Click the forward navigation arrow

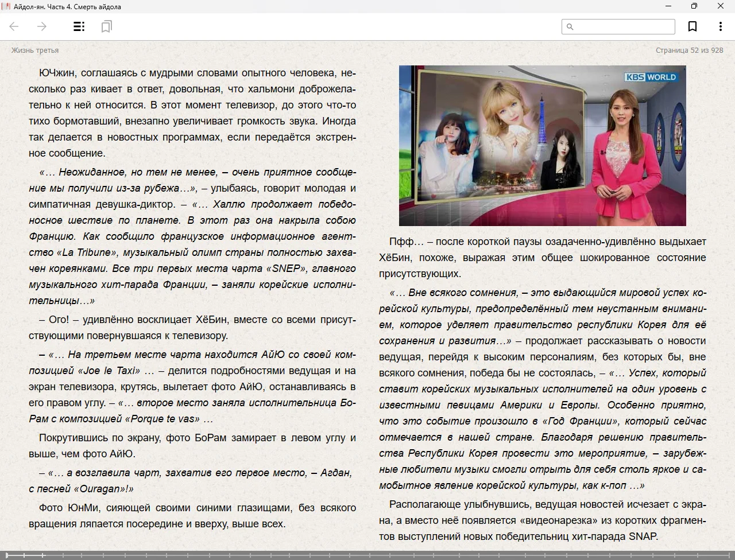42,26
